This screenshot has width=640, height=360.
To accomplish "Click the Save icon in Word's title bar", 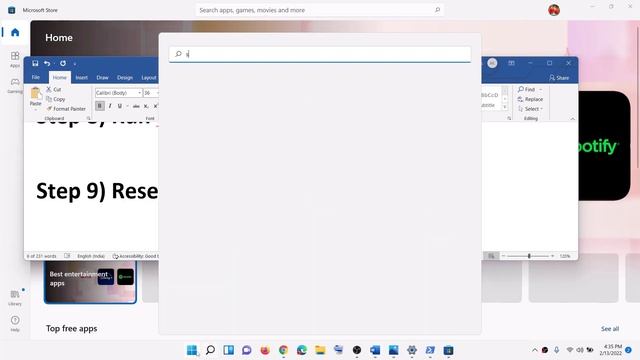I will (35, 63).
